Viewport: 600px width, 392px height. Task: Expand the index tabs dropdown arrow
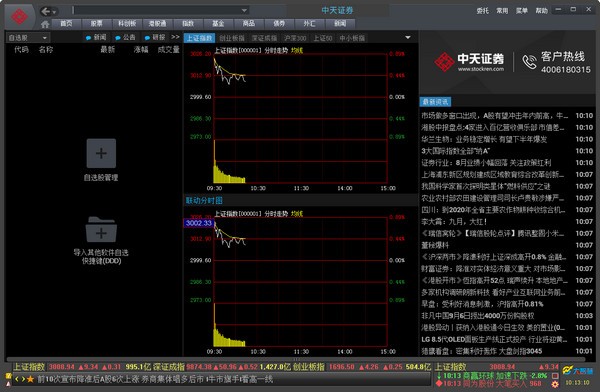click(x=408, y=38)
